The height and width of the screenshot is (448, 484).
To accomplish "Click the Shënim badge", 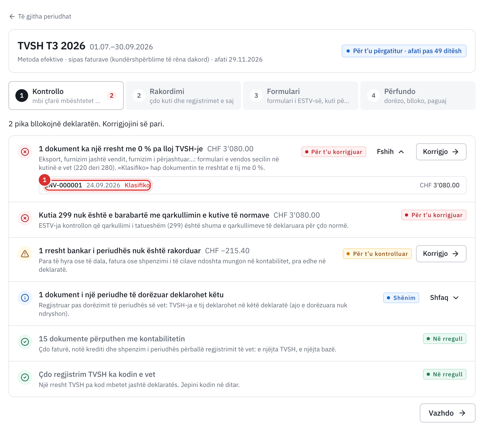I will 401,298.
